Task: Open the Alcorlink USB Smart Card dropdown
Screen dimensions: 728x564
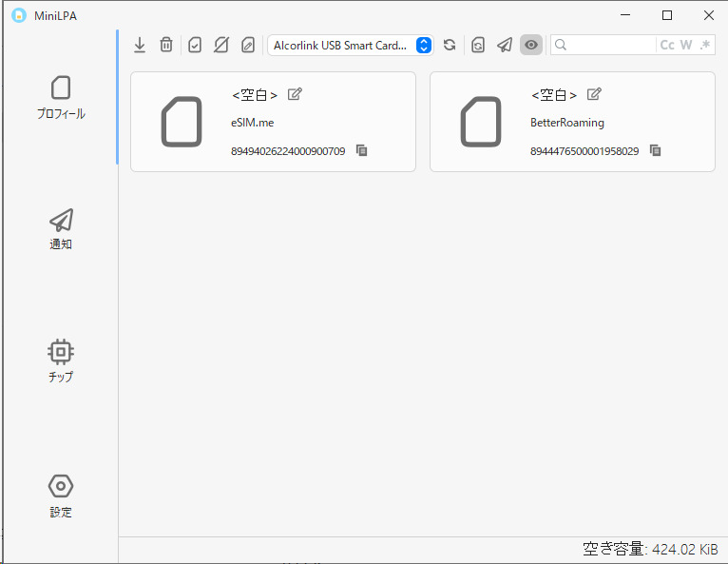Action: 351,45
